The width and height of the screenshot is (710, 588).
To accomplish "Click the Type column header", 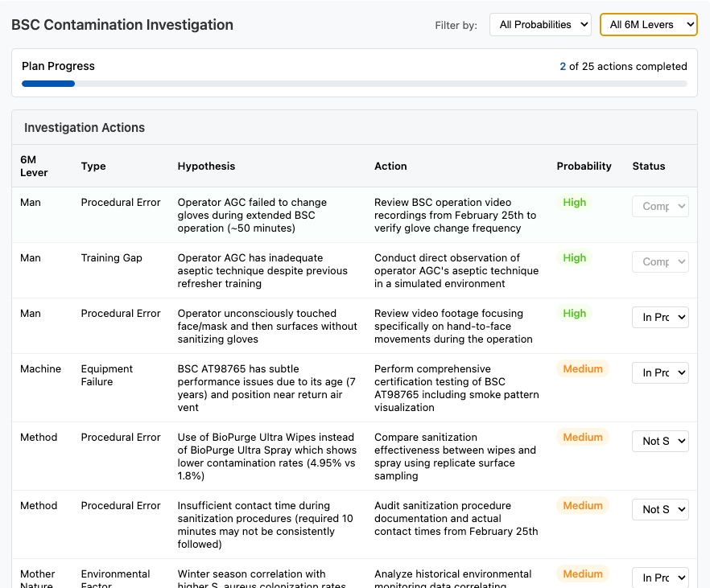I will 93,167.
